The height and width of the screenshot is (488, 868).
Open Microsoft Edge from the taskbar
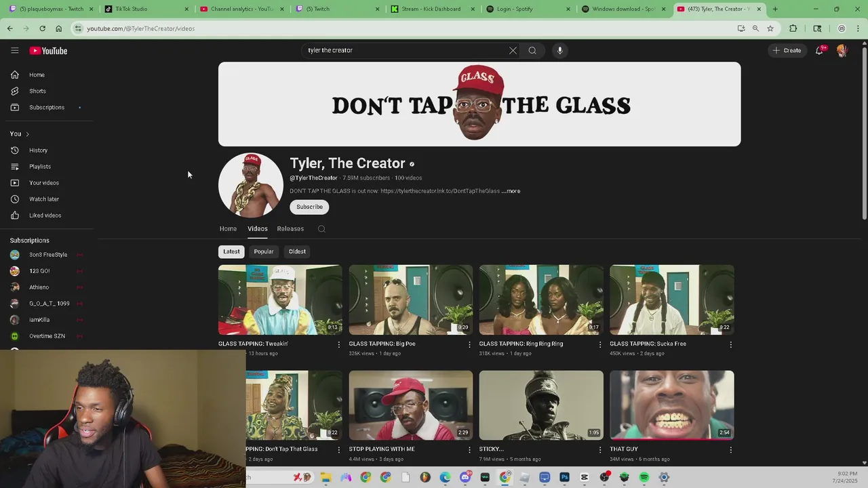coord(445,477)
